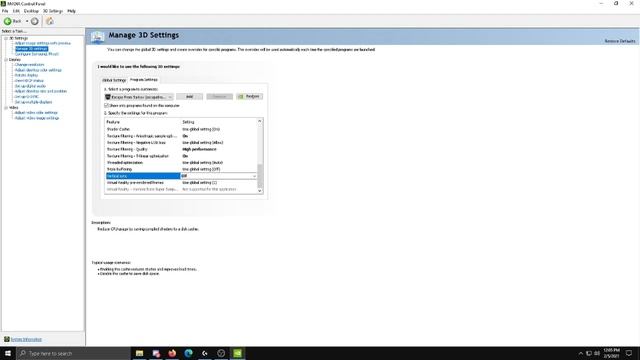Select Texture filtering Negative LOD bias row

pyautogui.click(x=181, y=142)
